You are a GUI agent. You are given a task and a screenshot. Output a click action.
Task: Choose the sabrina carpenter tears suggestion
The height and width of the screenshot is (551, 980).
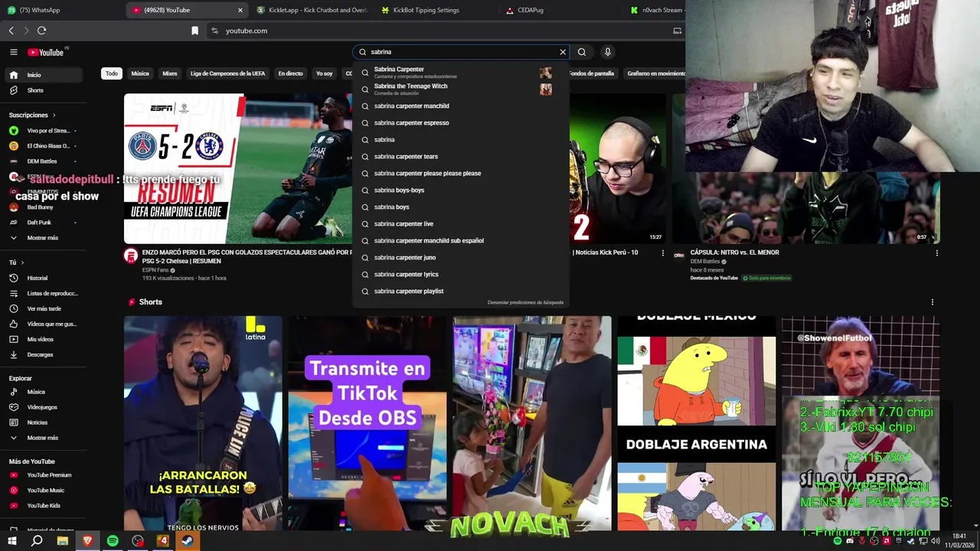tap(459, 156)
